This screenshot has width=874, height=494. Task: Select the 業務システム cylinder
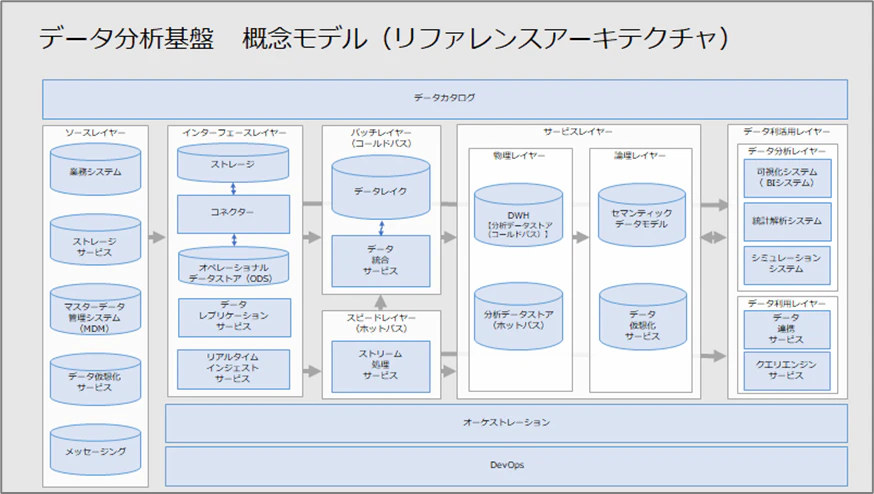[x=95, y=169]
